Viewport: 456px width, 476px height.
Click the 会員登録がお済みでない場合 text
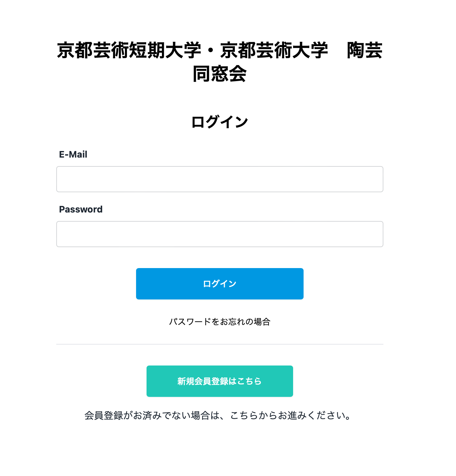(x=217, y=416)
